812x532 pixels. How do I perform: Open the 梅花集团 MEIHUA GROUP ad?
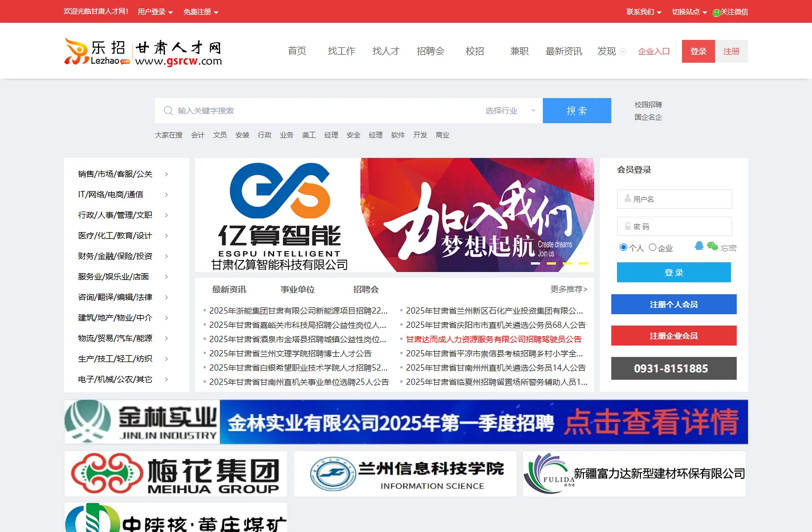(176, 474)
